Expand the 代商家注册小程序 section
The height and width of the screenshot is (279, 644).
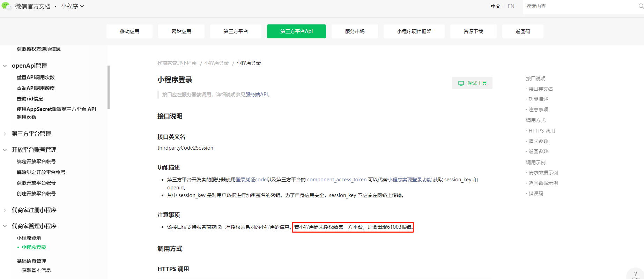(x=5, y=210)
